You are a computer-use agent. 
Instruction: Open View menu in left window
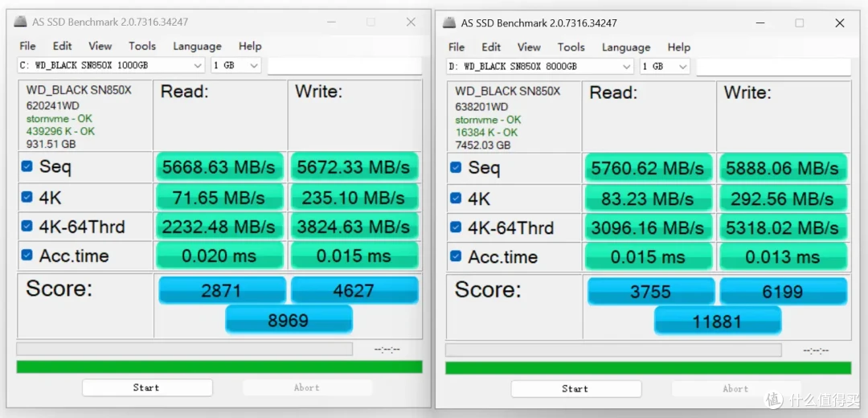click(100, 46)
